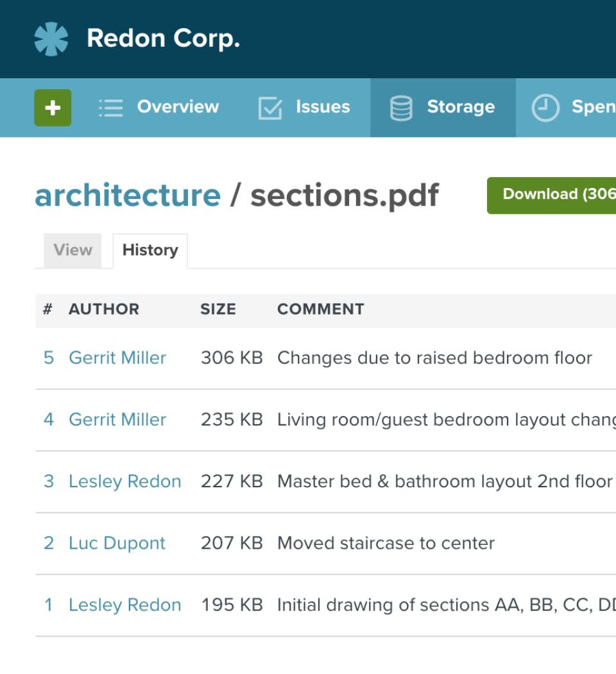Click the Storage database icon
Viewport: 616px width, 674px height.
(401, 108)
